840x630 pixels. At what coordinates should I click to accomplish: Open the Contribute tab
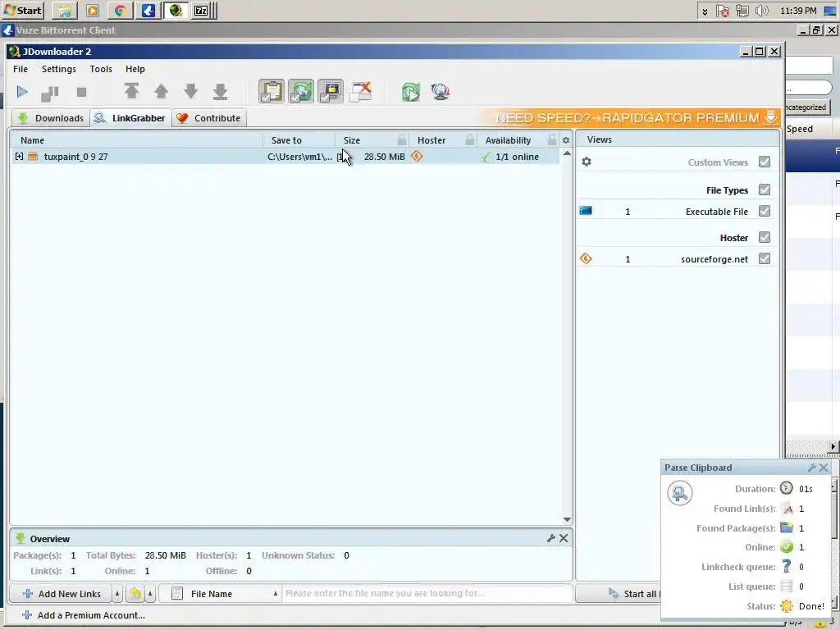click(209, 118)
